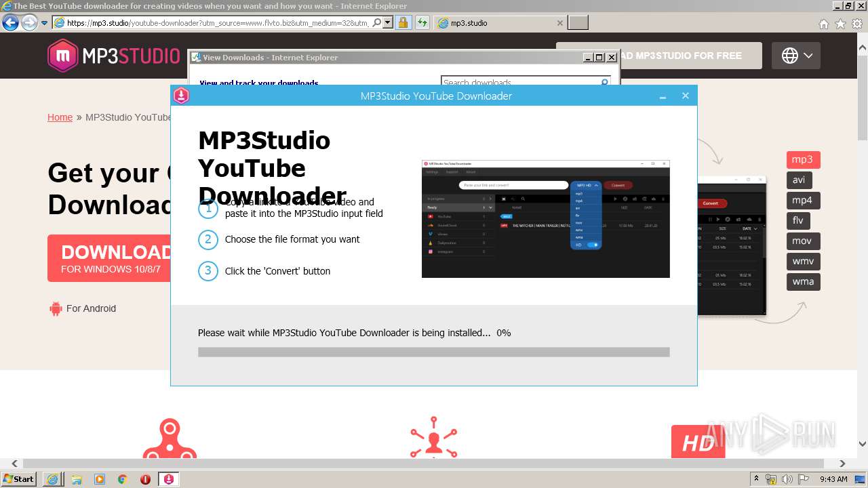Select the mp4 format tag

pyautogui.click(x=804, y=201)
